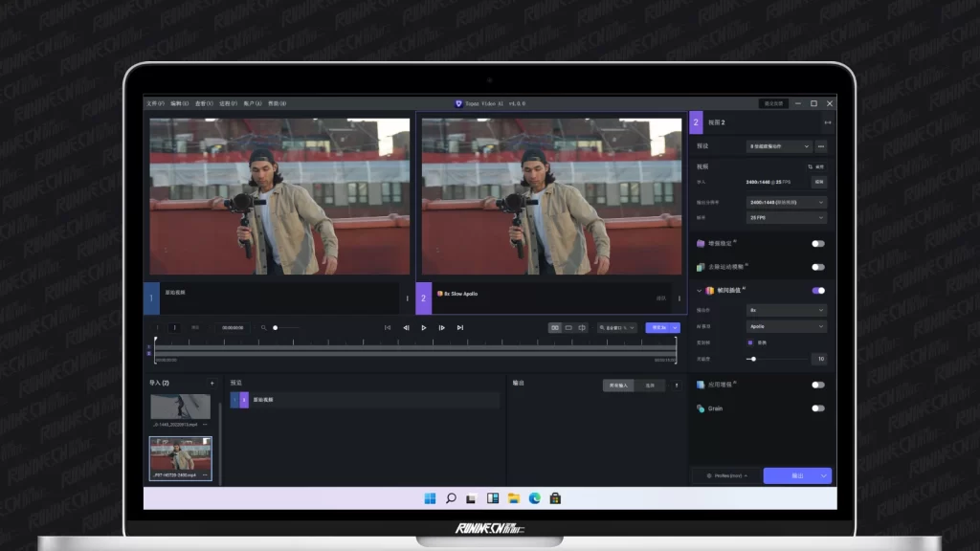Open the 25 FPS frame rate dropdown

pos(786,218)
